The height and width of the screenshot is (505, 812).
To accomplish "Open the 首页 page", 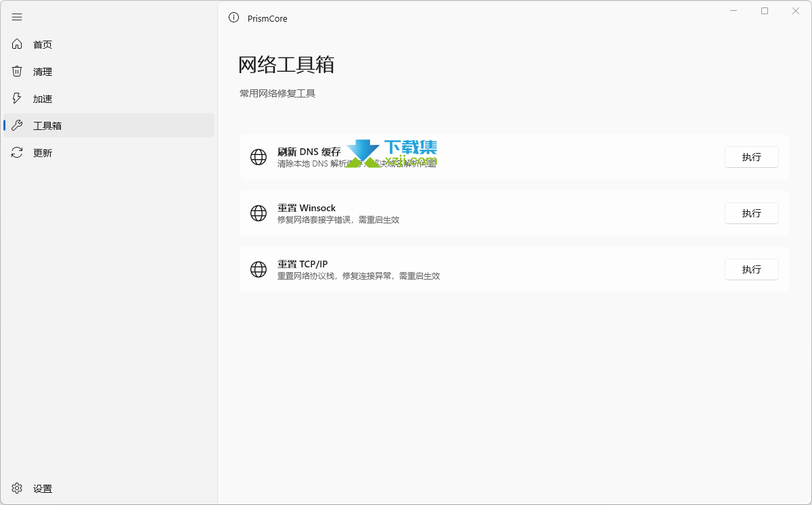I will click(108, 44).
